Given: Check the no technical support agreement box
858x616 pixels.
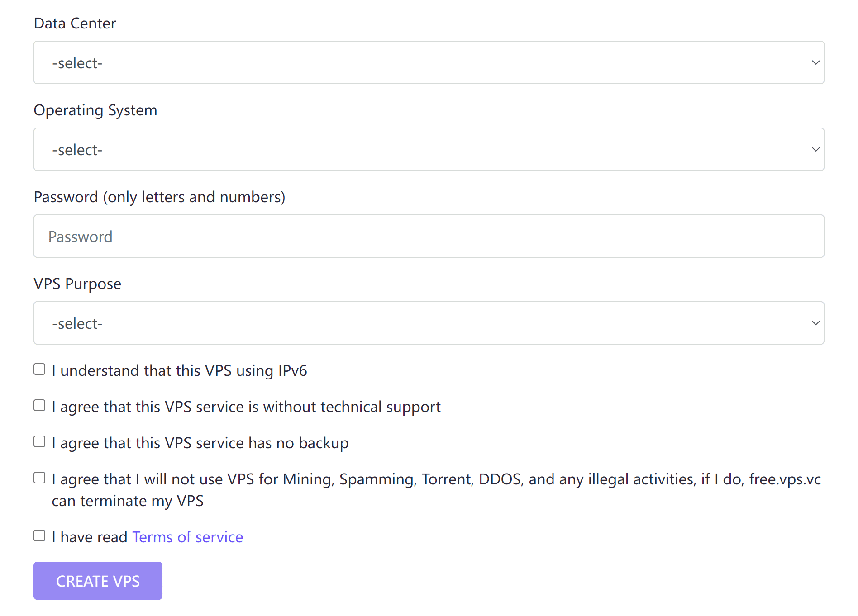Looking at the screenshot, I should point(39,406).
